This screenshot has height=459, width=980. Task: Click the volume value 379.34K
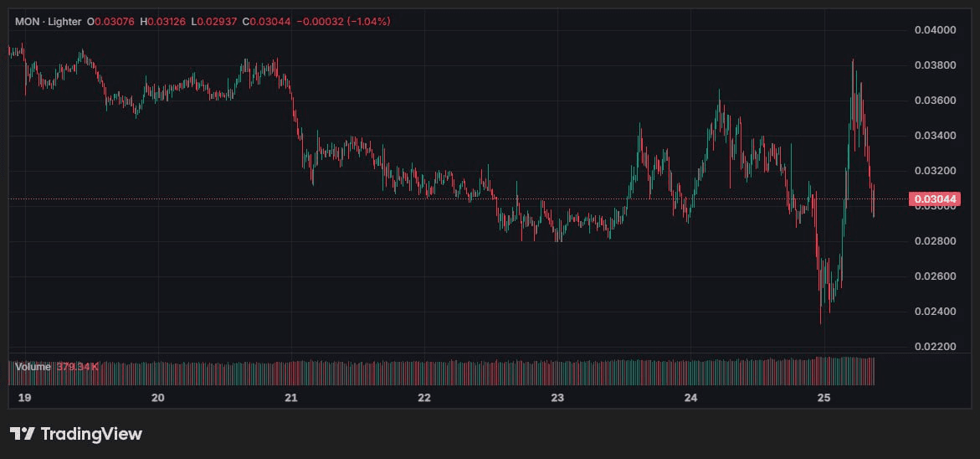(79, 367)
